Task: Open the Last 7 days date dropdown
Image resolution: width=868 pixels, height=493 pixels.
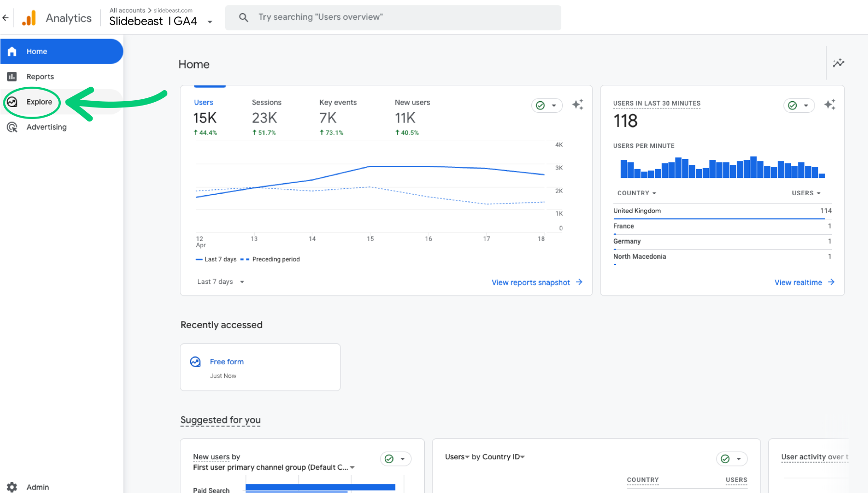Action: point(220,282)
